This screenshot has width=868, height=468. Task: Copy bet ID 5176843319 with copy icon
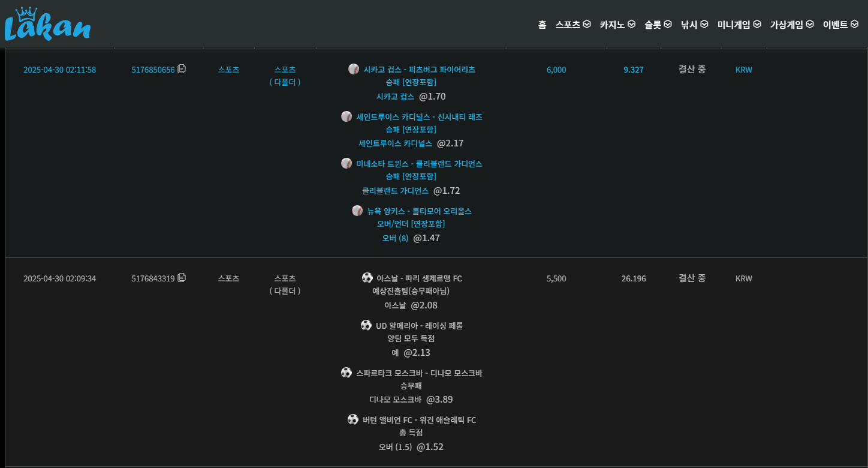coord(182,278)
